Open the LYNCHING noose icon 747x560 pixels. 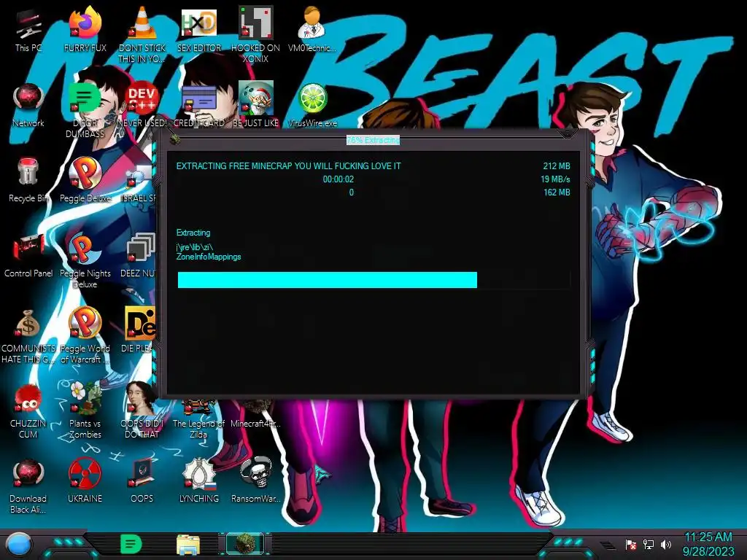tap(199, 481)
